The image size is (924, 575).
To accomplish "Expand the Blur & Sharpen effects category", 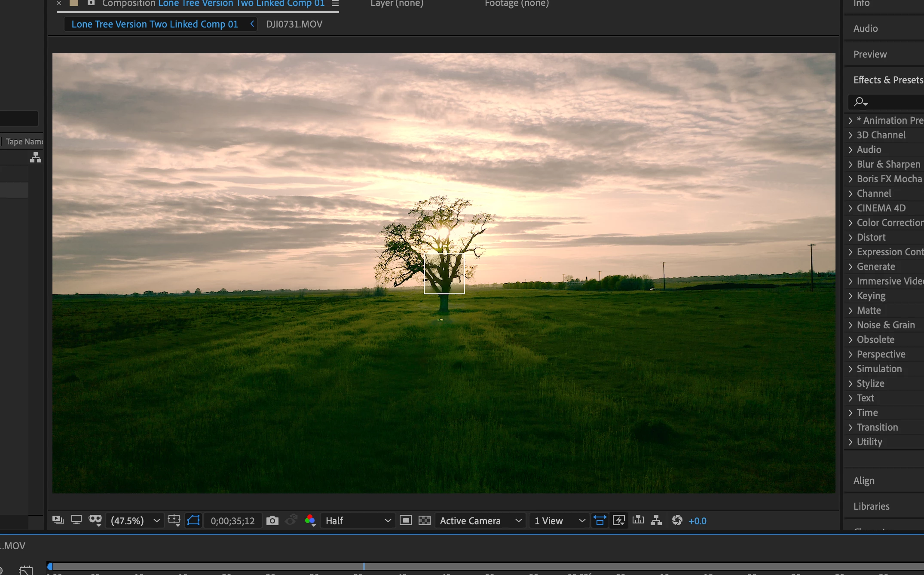I will (888, 164).
